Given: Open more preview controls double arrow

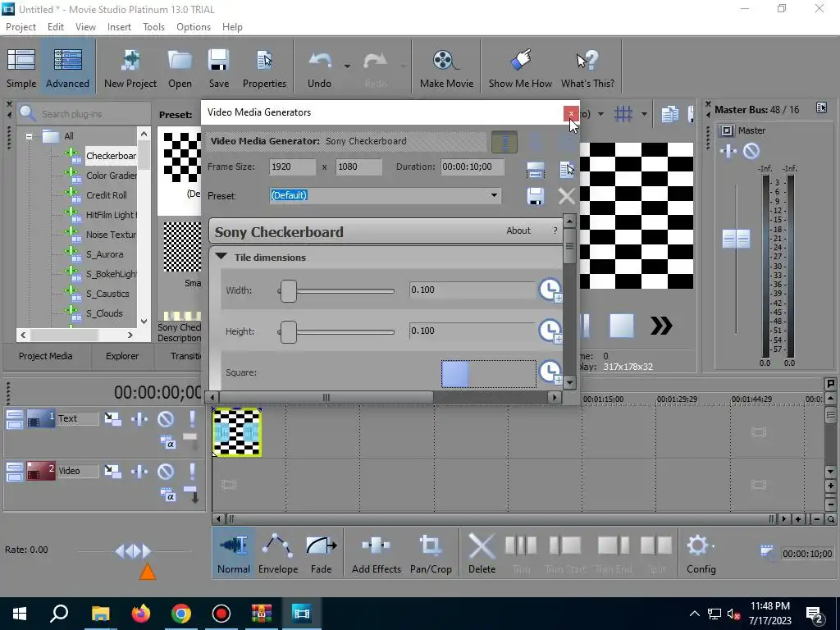Looking at the screenshot, I should tap(661, 326).
